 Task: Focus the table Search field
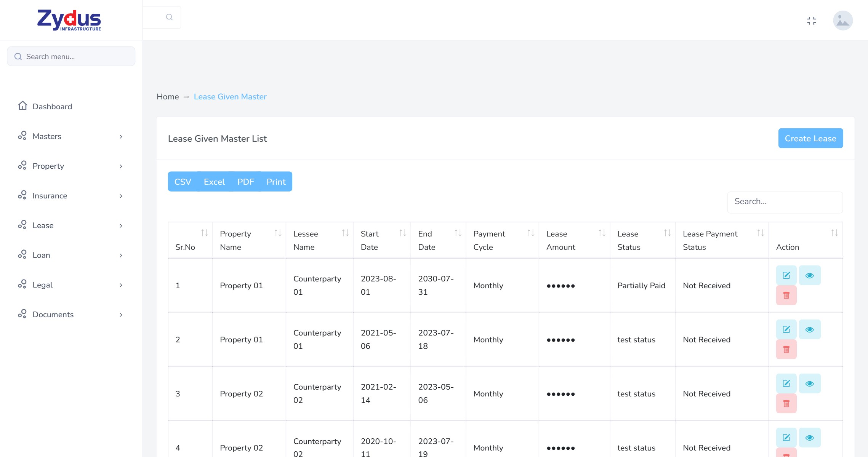[785, 202]
